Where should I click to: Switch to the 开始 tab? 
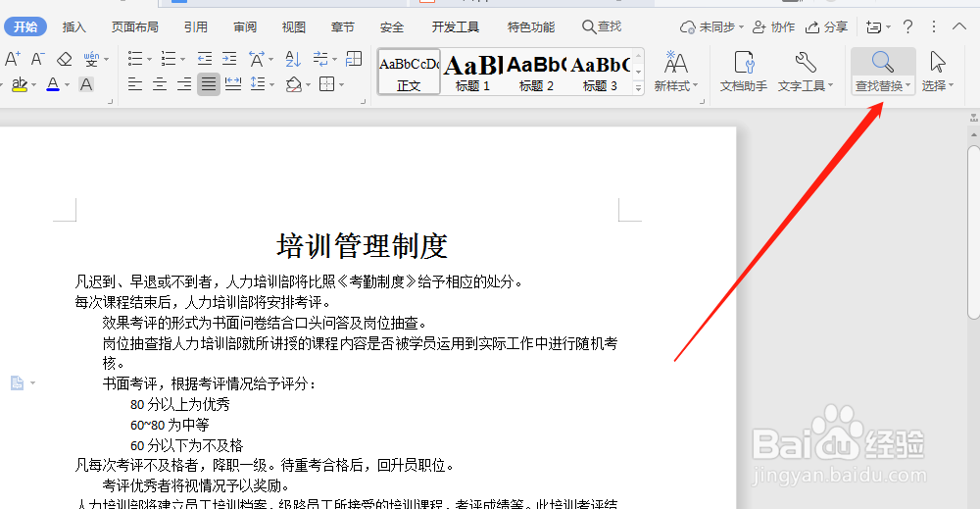(x=25, y=26)
